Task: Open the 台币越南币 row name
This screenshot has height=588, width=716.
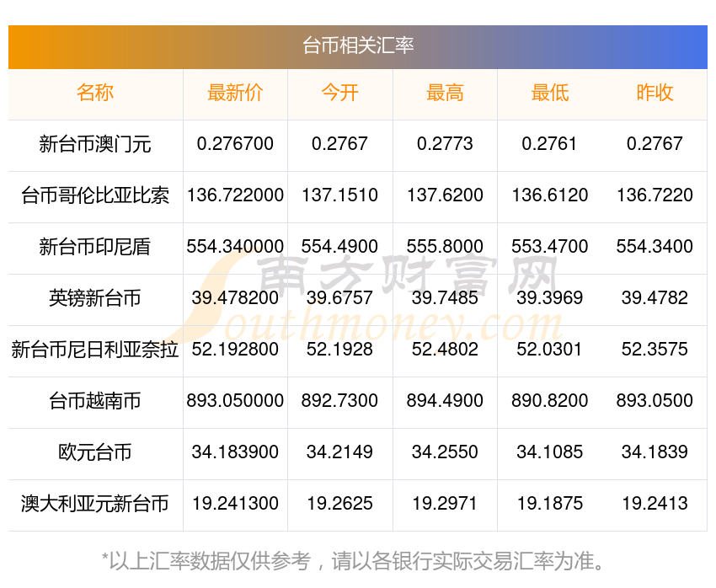Action: click(95, 401)
